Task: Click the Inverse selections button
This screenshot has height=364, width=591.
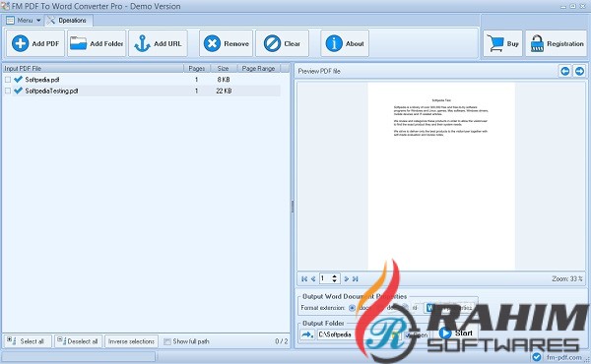Action: tap(131, 341)
